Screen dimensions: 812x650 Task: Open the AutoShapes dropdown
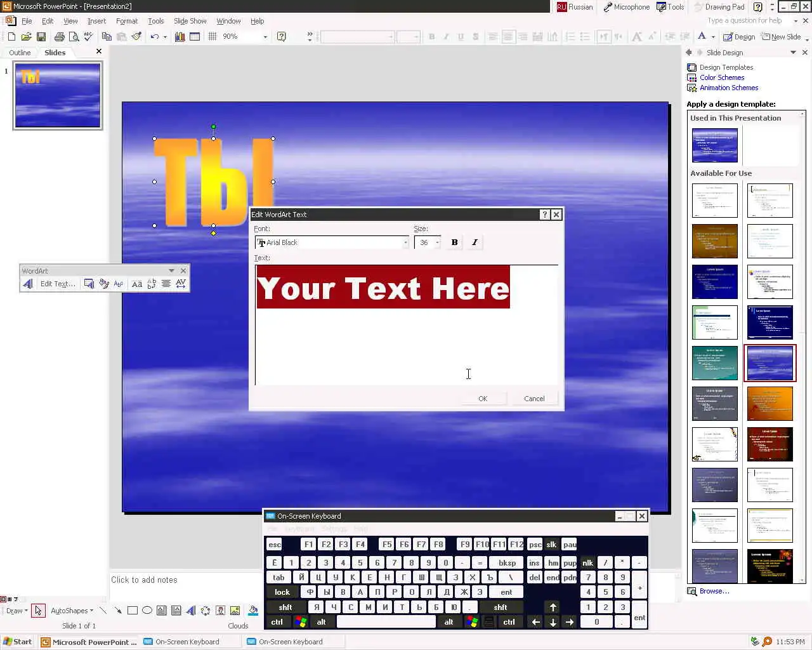(x=72, y=611)
